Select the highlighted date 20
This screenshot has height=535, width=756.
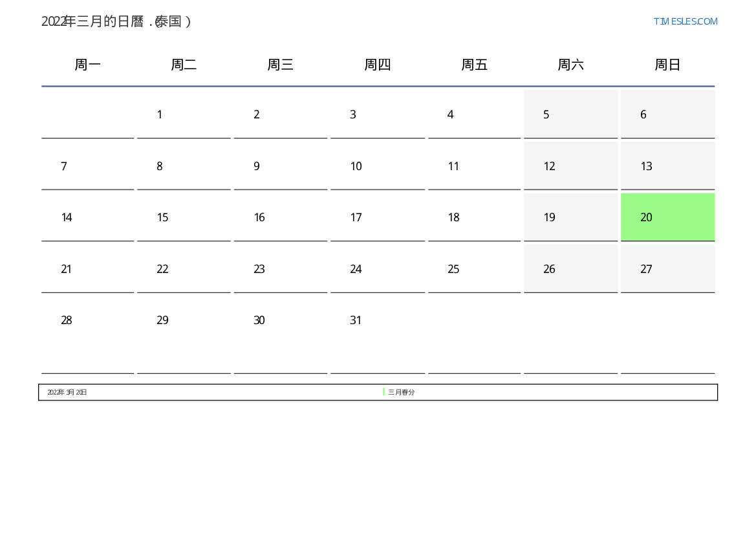667,217
